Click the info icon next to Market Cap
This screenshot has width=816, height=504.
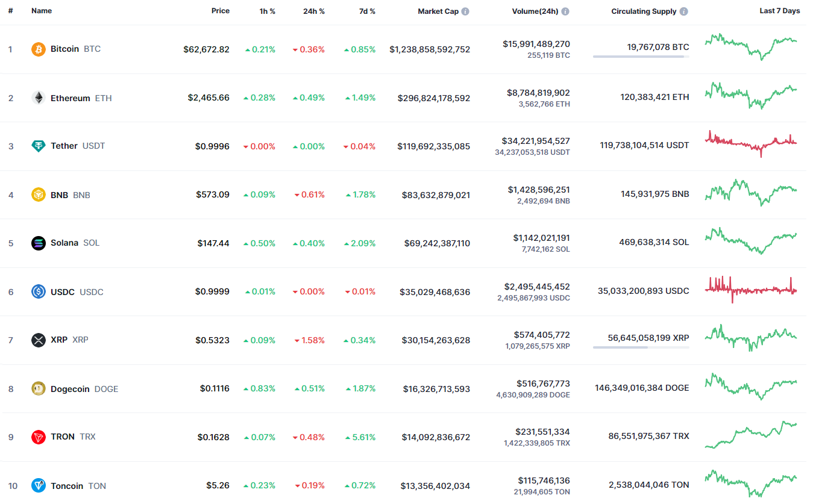coord(466,11)
